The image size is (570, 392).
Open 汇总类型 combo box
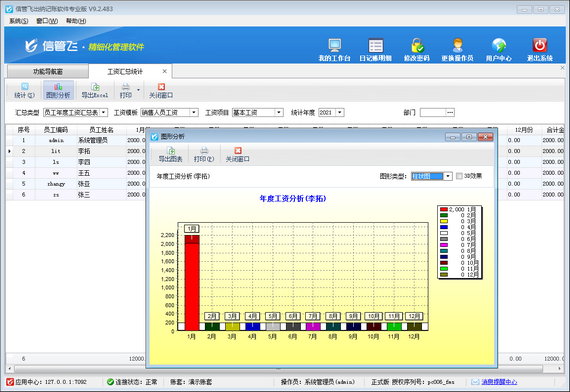point(75,112)
